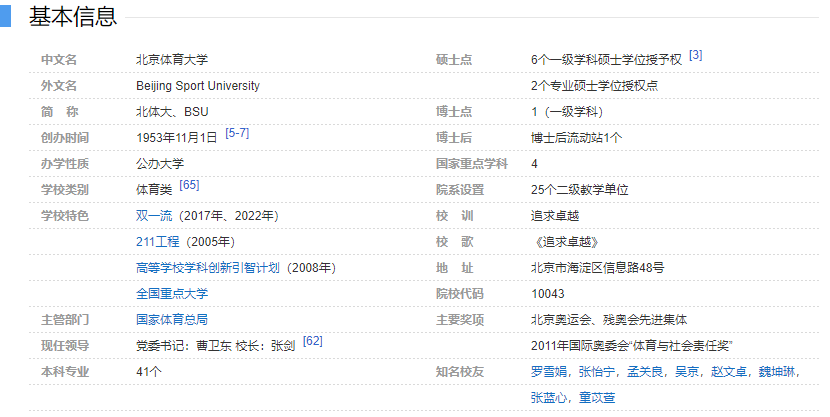The image size is (830, 417).
Task: Open citation [5-7] next to founding date
Action: [237, 133]
